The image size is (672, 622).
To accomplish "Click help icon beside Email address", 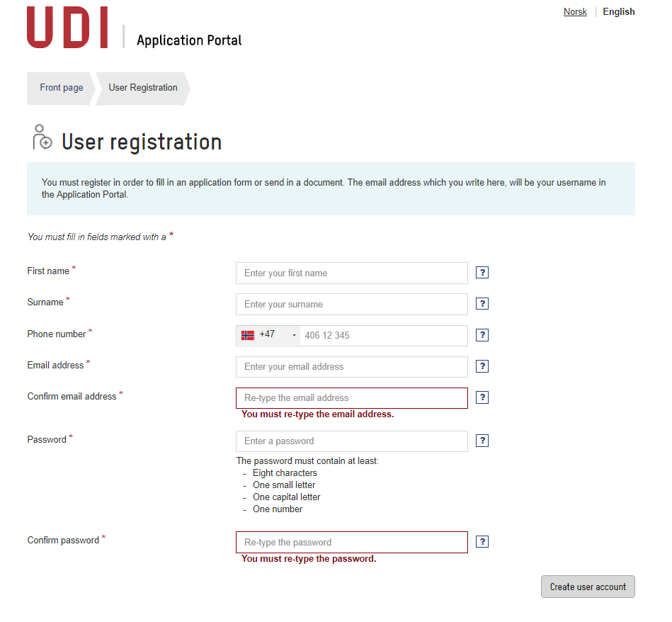I will (x=482, y=366).
